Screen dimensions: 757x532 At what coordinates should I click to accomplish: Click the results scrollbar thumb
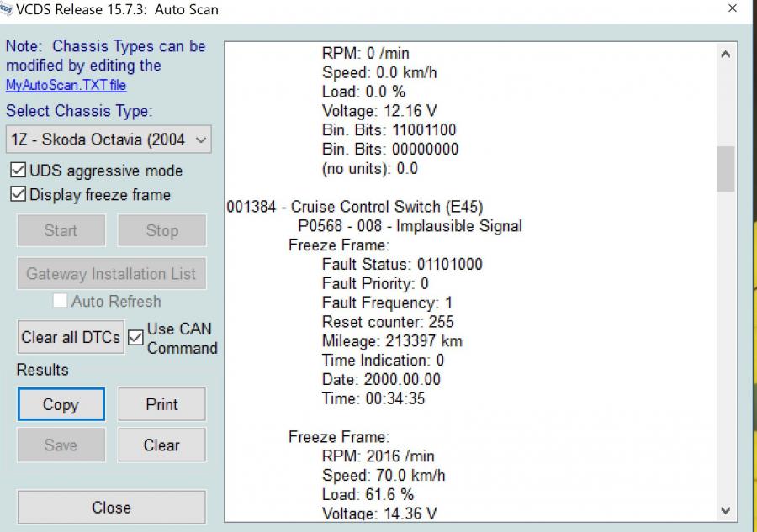click(x=725, y=168)
